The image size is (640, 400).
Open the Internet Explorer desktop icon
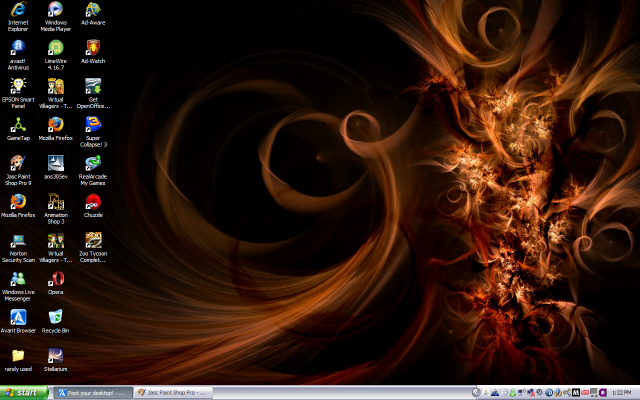pyautogui.click(x=18, y=10)
